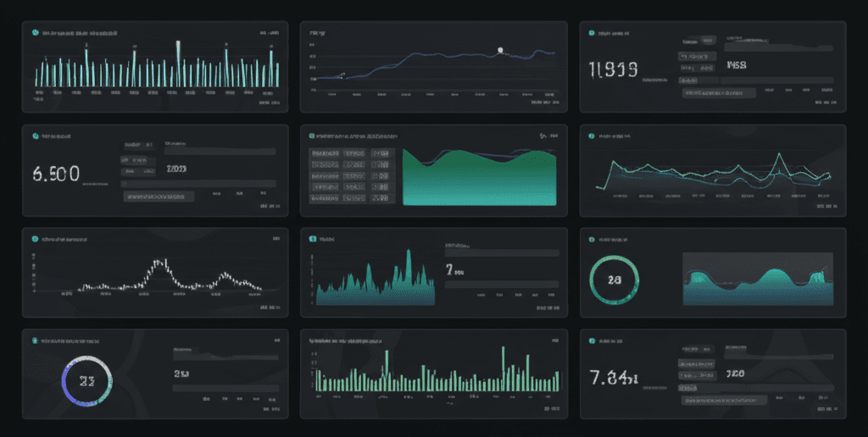Click the teal wave area chart beside the 28 ring
This screenshot has width=868, height=437.
(x=758, y=279)
